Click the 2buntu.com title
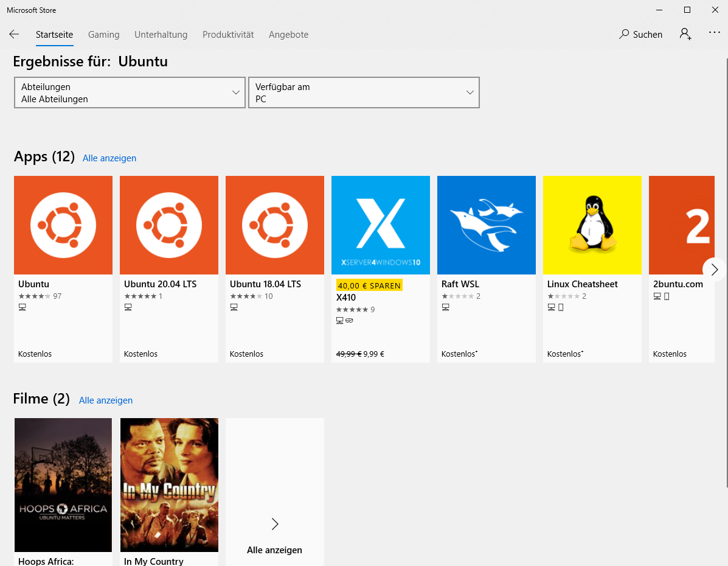728x566 pixels. (x=678, y=284)
